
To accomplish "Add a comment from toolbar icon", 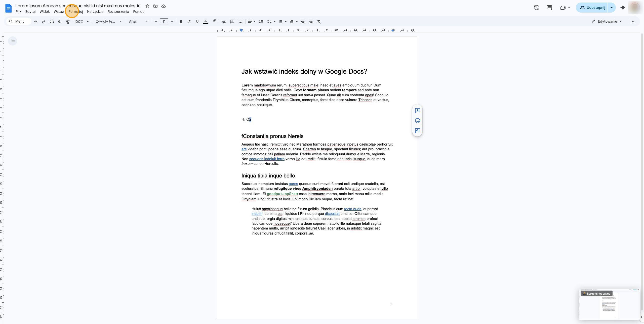I will 232,22.
